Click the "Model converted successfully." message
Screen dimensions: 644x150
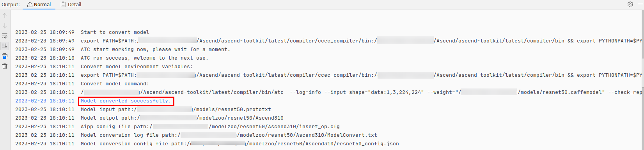[126, 101]
